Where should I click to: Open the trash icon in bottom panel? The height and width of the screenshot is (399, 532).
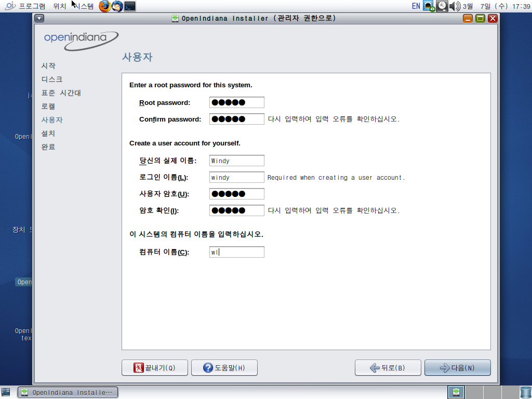(525, 392)
